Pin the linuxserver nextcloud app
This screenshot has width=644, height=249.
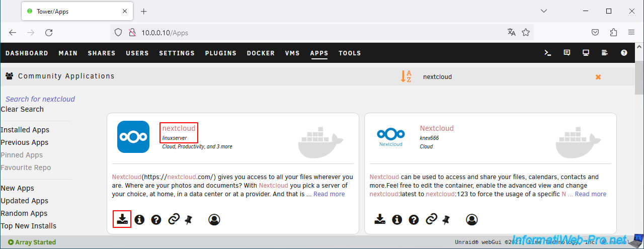[x=189, y=220]
